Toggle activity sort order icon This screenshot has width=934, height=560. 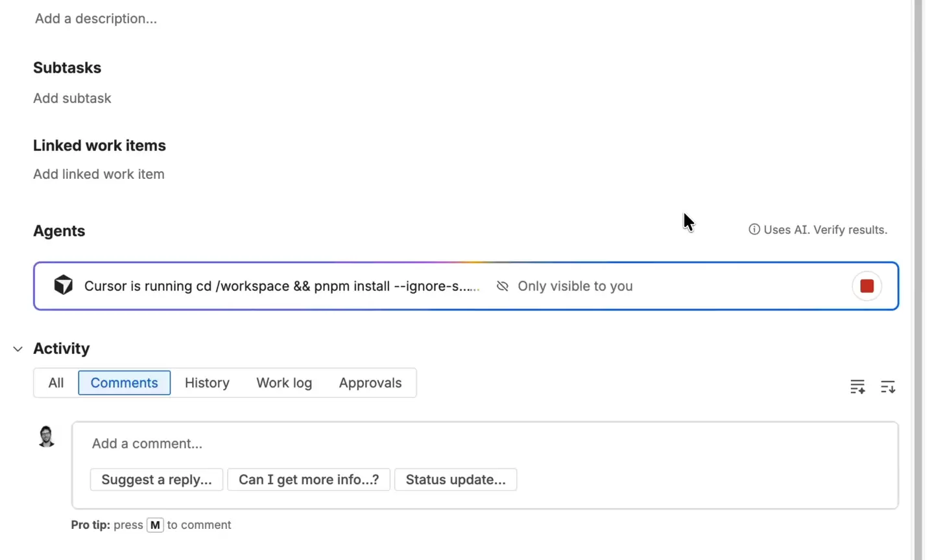point(887,387)
